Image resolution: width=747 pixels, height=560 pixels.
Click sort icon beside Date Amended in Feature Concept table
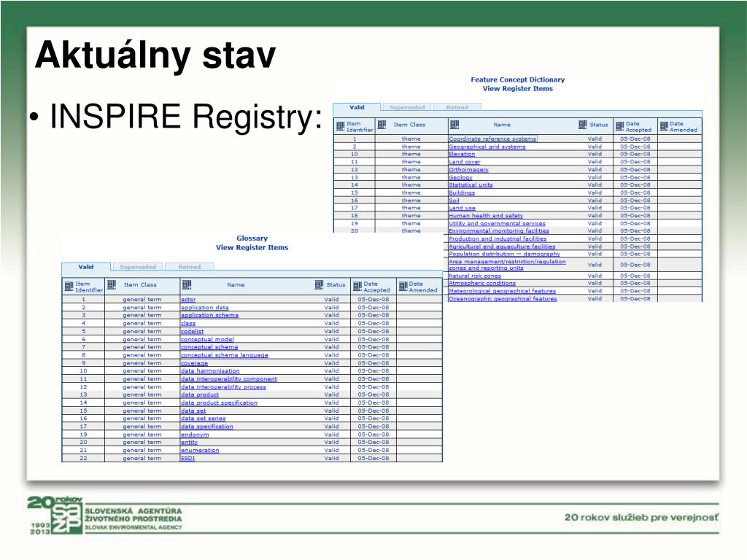tap(664, 126)
